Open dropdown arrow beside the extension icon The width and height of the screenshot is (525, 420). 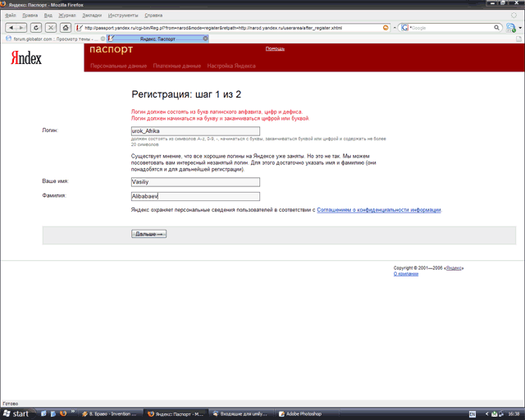(x=520, y=28)
